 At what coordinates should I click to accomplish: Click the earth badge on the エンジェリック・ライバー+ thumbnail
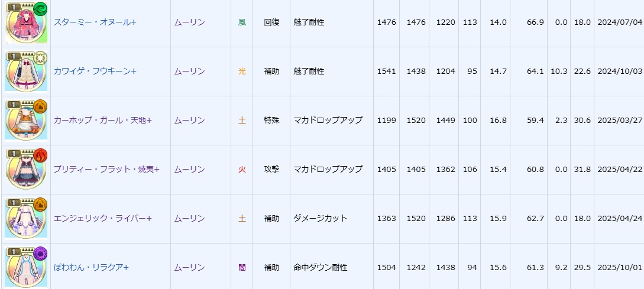40,205
